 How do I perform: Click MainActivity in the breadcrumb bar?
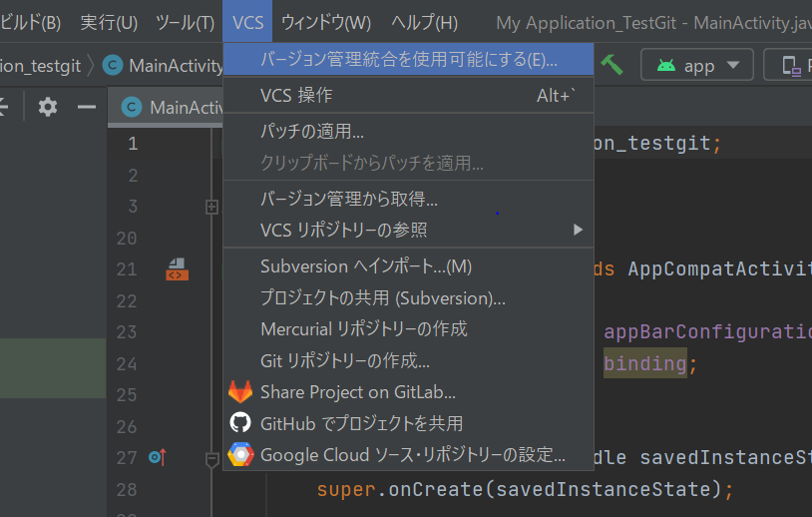[177, 66]
